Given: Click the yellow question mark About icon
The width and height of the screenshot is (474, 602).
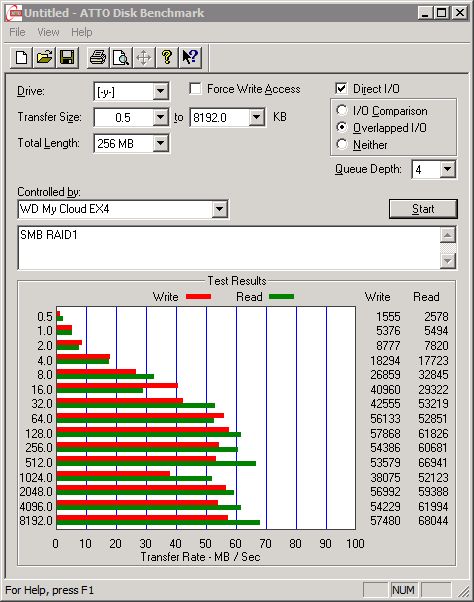Looking at the screenshot, I should (x=167, y=58).
